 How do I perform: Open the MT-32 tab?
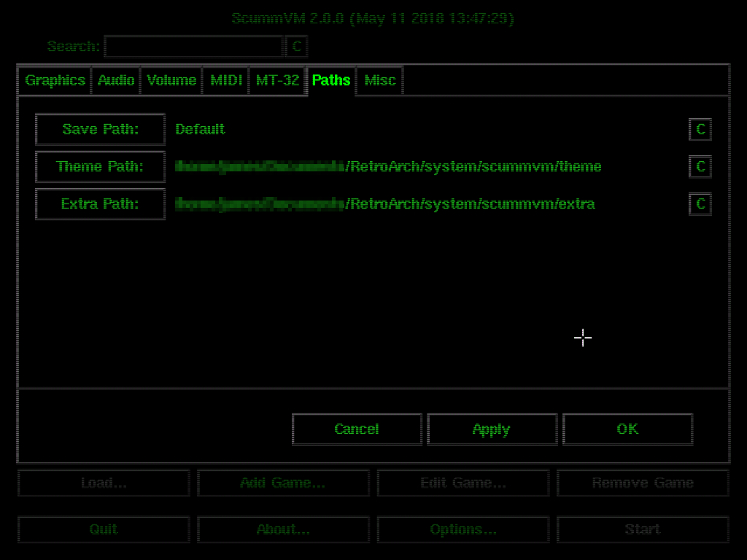277,80
